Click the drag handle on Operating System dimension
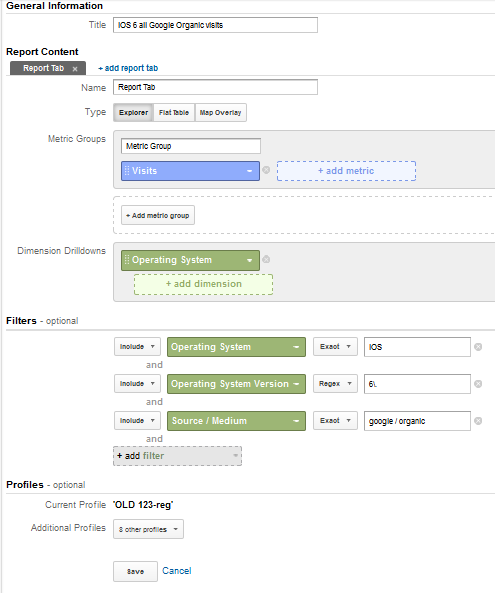This screenshot has width=495, height=593. tap(127, 260)
